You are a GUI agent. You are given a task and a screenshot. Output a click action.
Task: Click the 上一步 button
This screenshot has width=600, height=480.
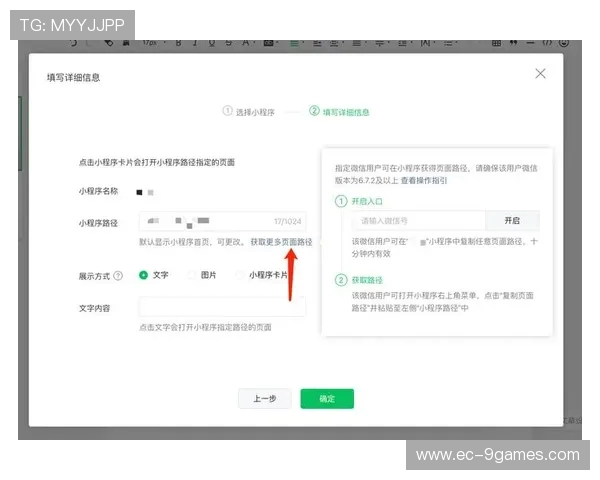click(x=265, y=399)
